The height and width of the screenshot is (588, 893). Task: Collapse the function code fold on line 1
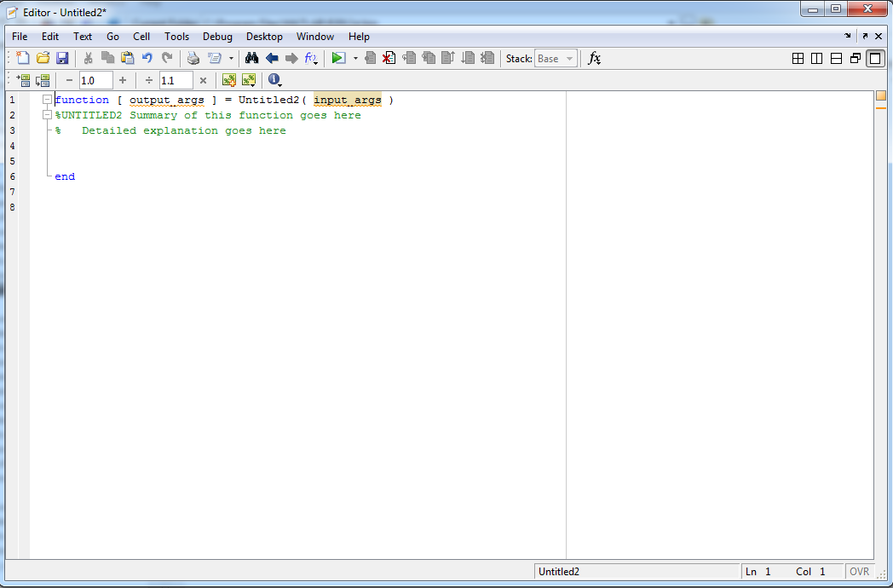pos(48,100)
